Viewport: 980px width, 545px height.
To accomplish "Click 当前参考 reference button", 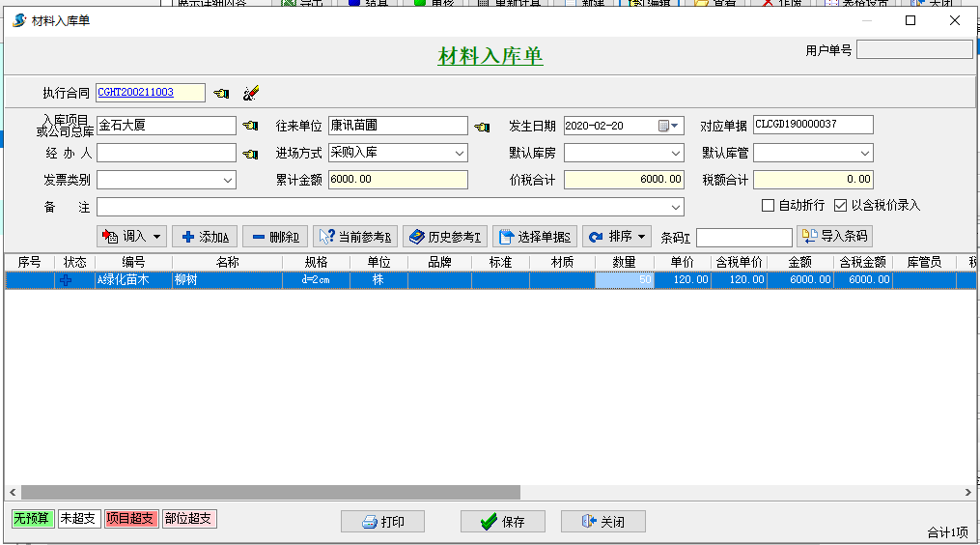I will pyautogui.click(x=355, y=237).
